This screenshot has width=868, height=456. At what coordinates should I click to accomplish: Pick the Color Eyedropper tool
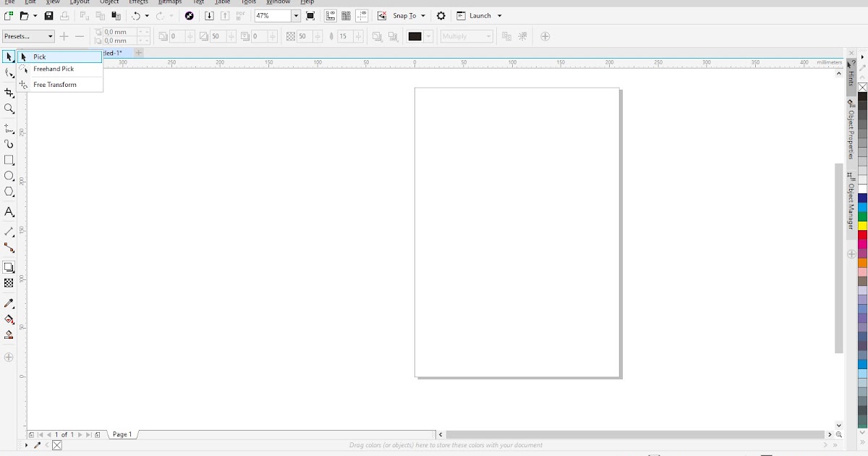[9, 303]
